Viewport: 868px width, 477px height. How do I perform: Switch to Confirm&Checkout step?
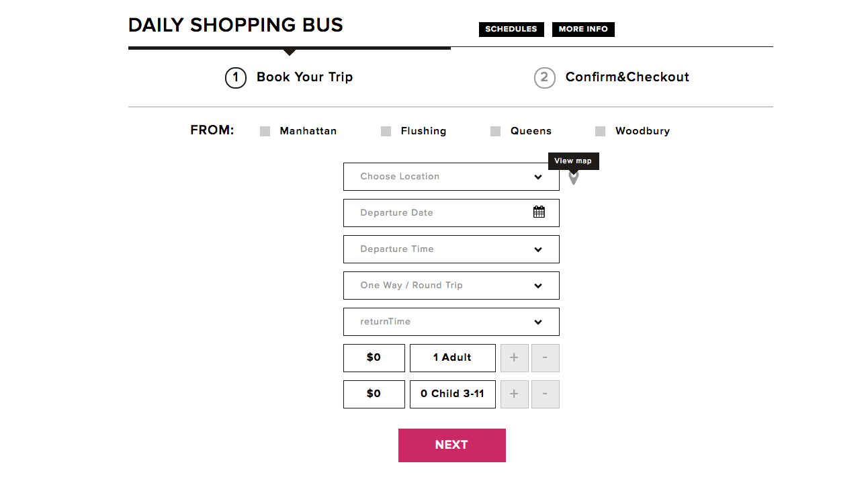pos(611,77)
